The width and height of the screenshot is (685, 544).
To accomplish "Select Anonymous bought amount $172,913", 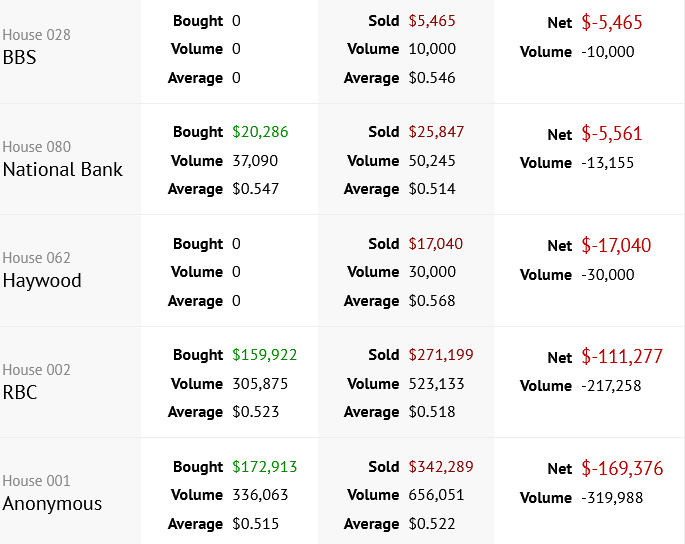I will [x=264, y=467].
